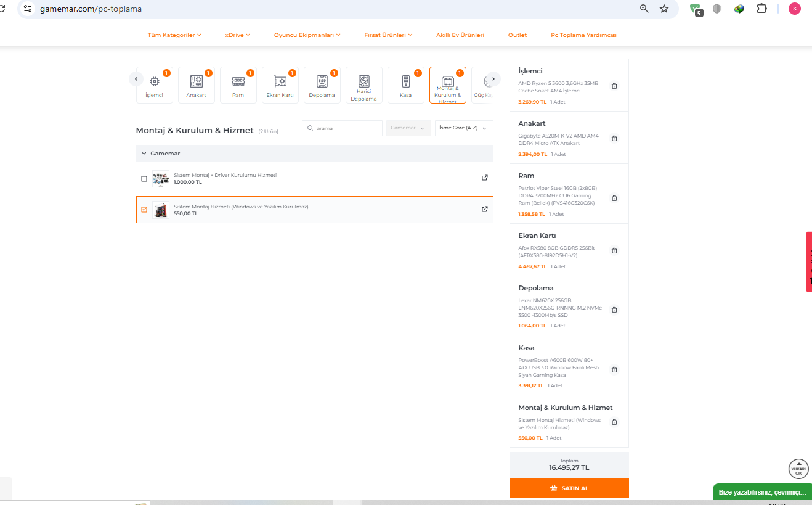Select the Anakart category icon
Image resolution: width=812 pixels, height=505 pixels.
pyautogui.click(x=196, y=85)
